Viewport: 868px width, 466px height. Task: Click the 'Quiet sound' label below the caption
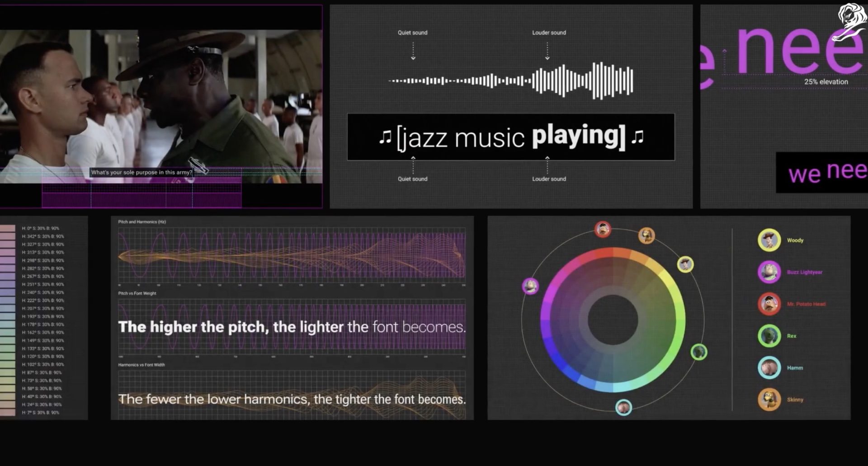click(x=412, y=179)
